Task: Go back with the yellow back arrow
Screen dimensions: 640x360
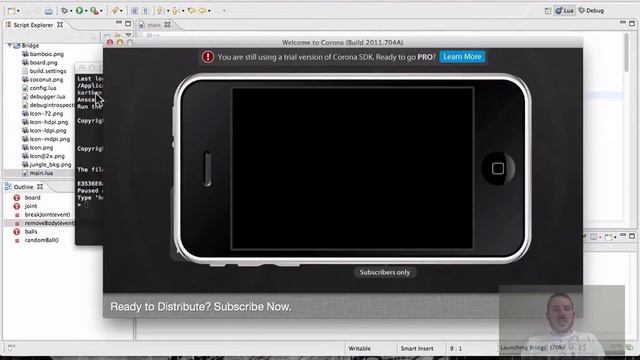Action: pos(191,11)
